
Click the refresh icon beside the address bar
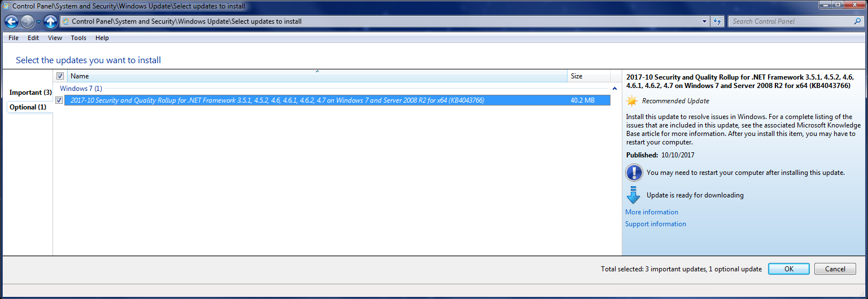click(717, 21)
